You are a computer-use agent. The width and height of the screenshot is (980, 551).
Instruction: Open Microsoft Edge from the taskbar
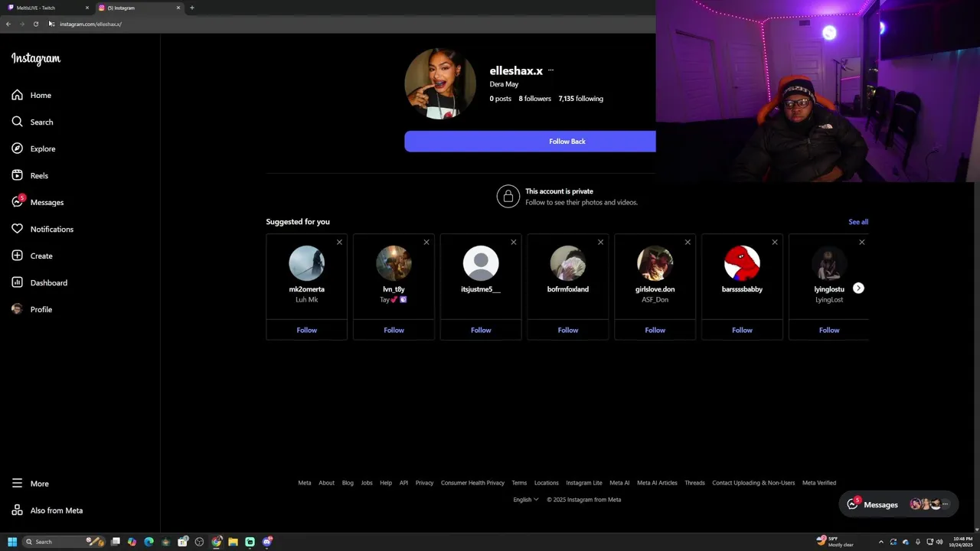pos(149,542)
